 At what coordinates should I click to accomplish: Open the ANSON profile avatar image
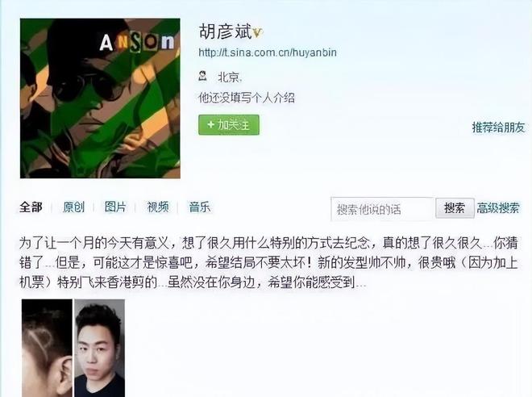(100, 98)
